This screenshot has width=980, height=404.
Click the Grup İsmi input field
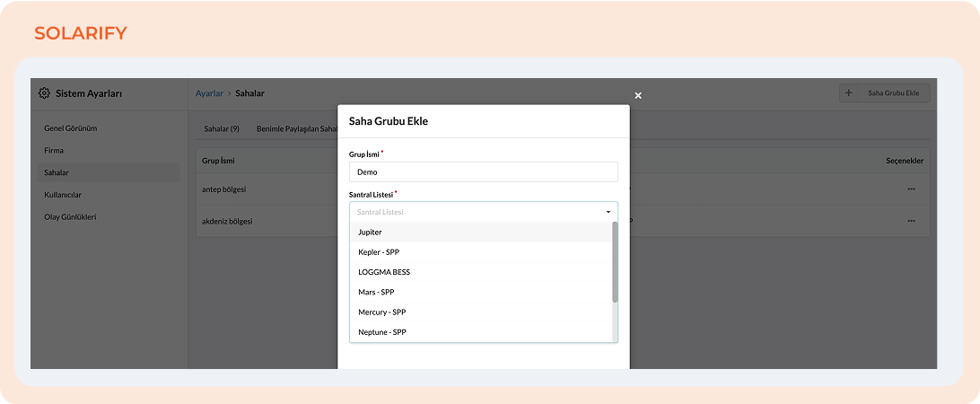coord(483,171)
